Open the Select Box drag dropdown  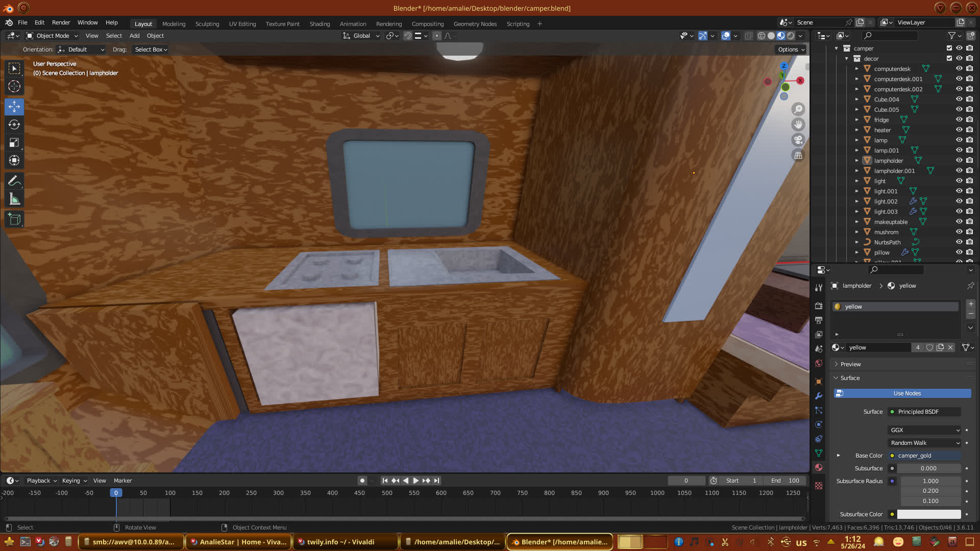151,49
